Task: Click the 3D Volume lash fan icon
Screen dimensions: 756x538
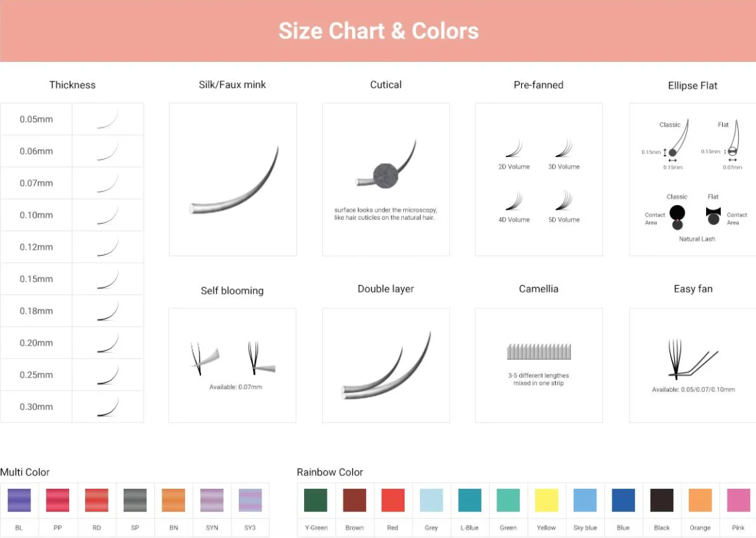Action: tap(564, 148)
